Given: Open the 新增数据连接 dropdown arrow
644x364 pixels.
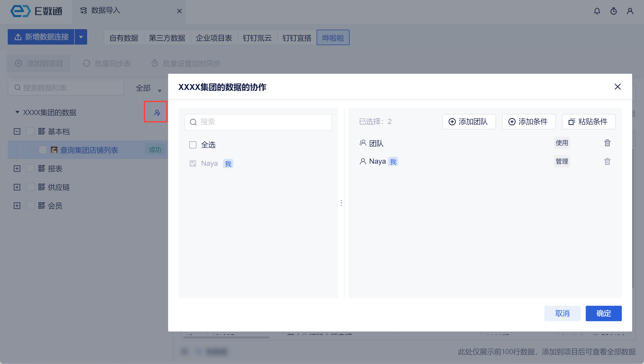Looking at the screenshot, I should [81, 37].
